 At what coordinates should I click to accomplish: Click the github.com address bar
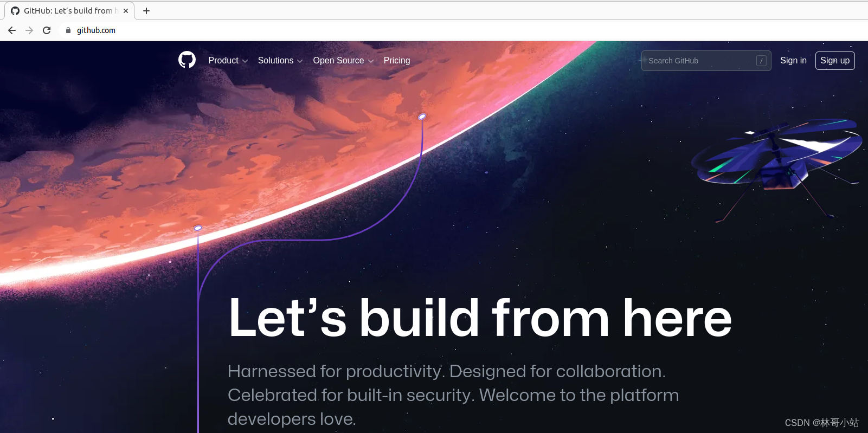96,30
